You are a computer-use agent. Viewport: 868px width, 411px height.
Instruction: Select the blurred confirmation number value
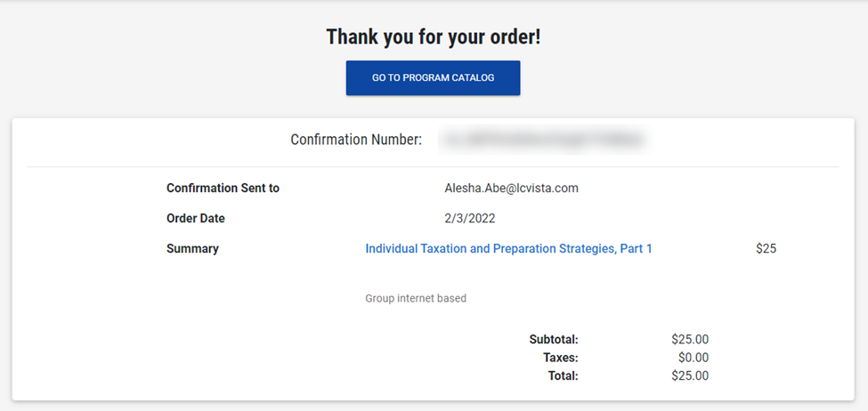[x=545, y=140]
